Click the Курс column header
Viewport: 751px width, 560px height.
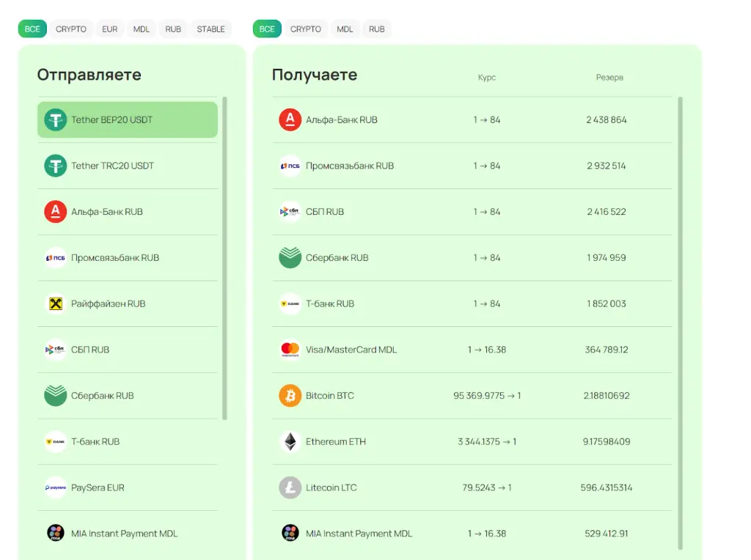click(x=487, y=77)
